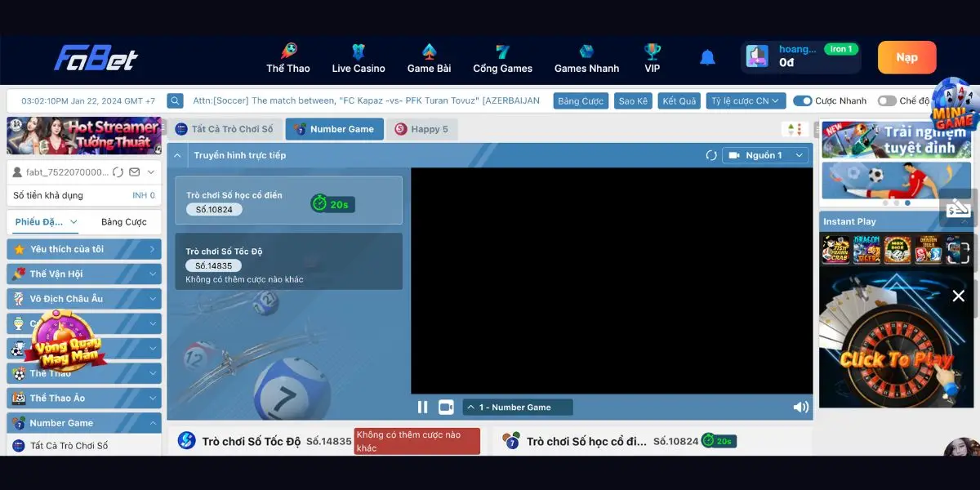Pause the live video stream

click(422, 407)
